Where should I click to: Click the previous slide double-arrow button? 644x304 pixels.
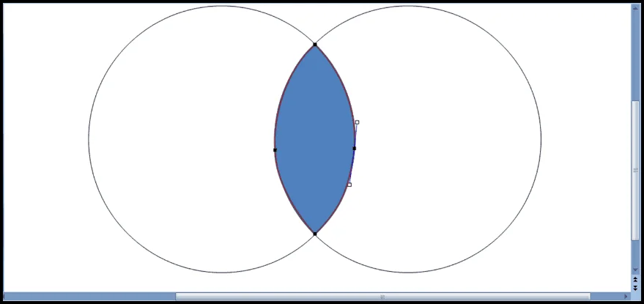click(635, 279)
